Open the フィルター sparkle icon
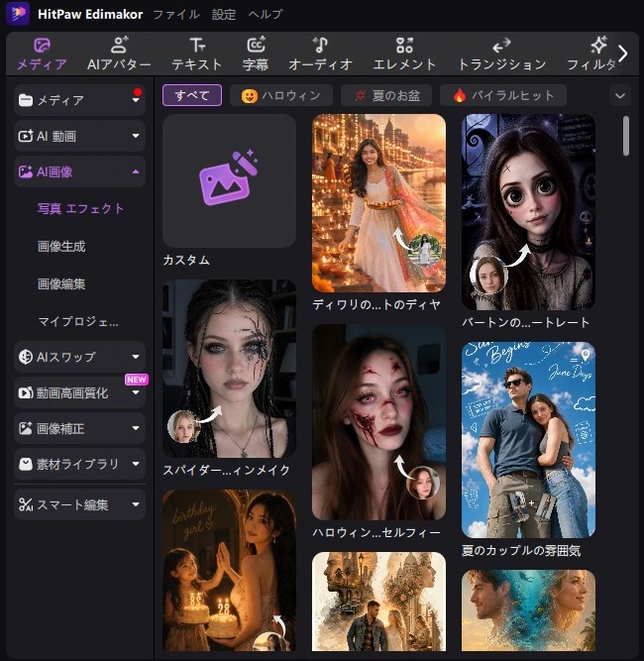644x661 pixels. pos(598,46)
